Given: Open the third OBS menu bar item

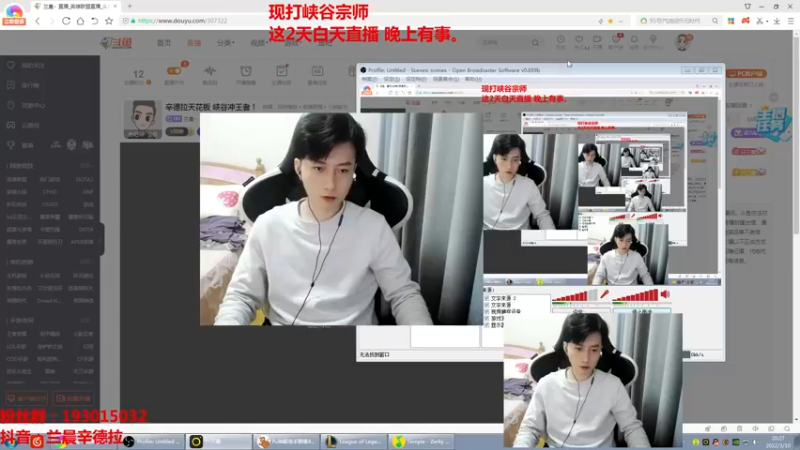Looking at the screenshot, I should 416,79.
